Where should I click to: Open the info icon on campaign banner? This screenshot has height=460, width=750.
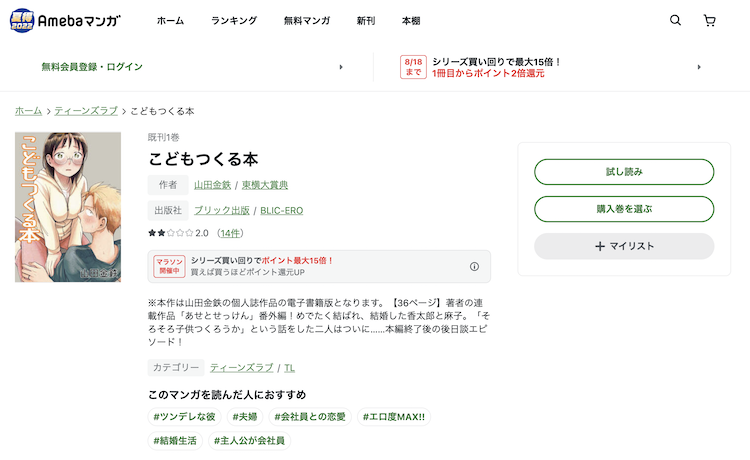click(x=474, y=266)
